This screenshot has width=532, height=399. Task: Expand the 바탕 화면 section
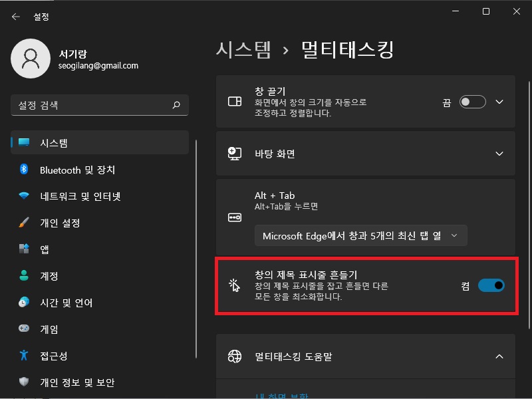(499, 154)
